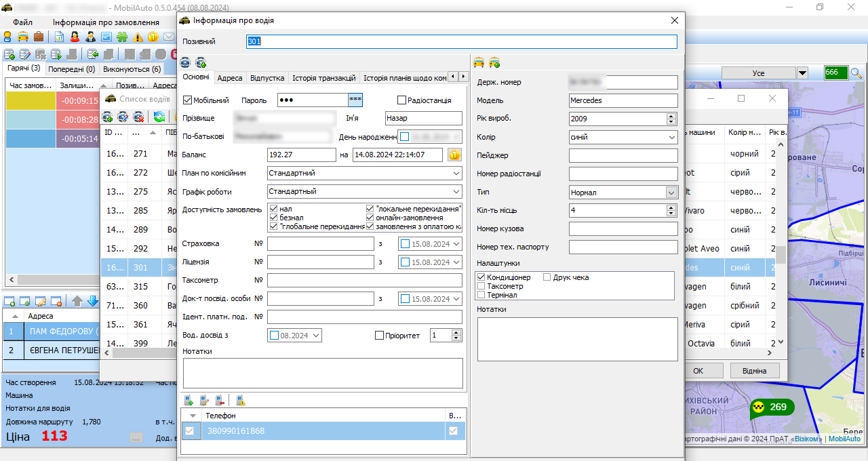Open the Файл menu
Viewport: 868px width, 461px height.
point(22,22)
